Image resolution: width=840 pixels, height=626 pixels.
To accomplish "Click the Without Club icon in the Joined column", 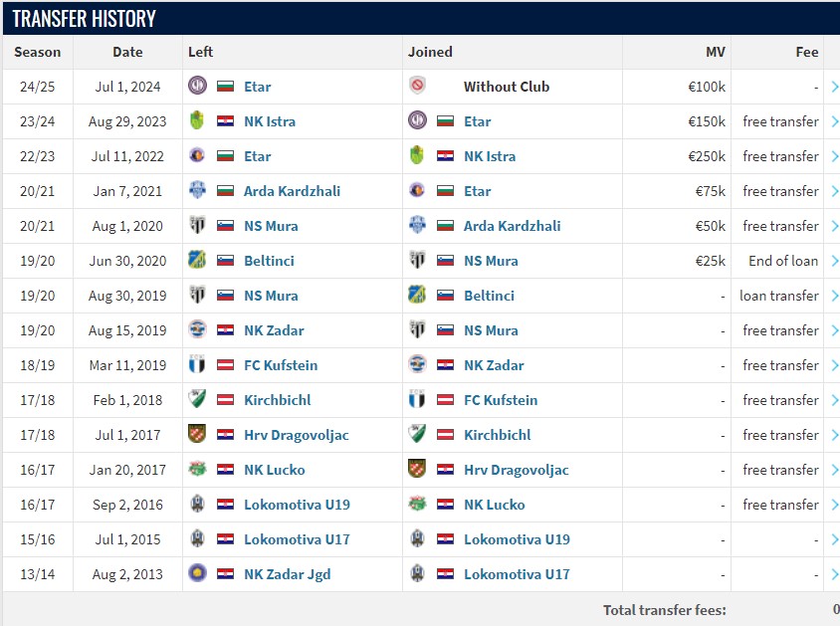I will pos(417,87).
